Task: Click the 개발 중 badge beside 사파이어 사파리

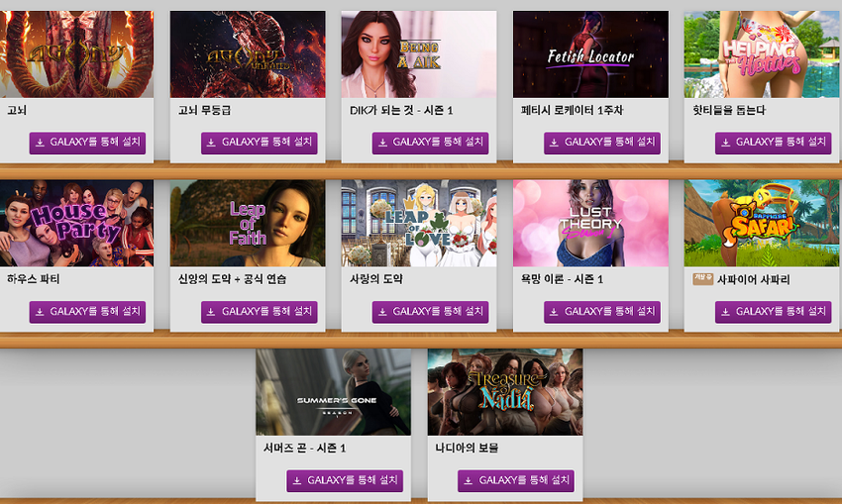Action: [x=702, y=279]
